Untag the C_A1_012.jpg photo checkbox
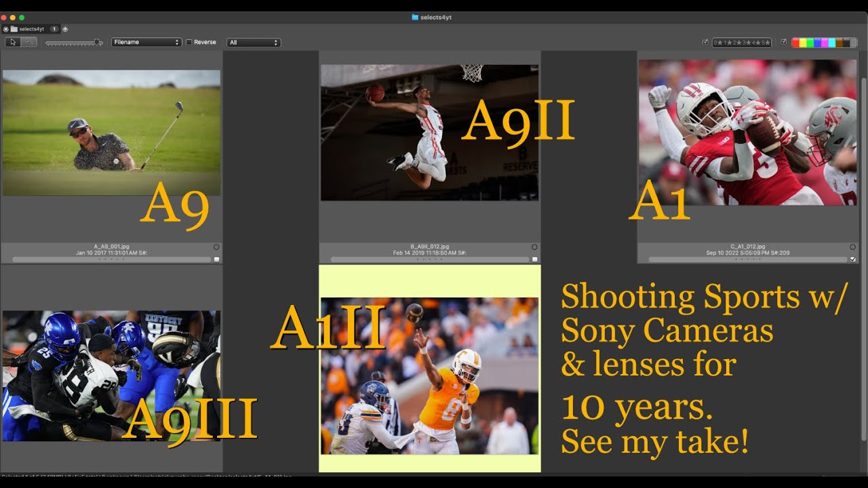This screenshot has width=868, height=488. tap(852, 259)
